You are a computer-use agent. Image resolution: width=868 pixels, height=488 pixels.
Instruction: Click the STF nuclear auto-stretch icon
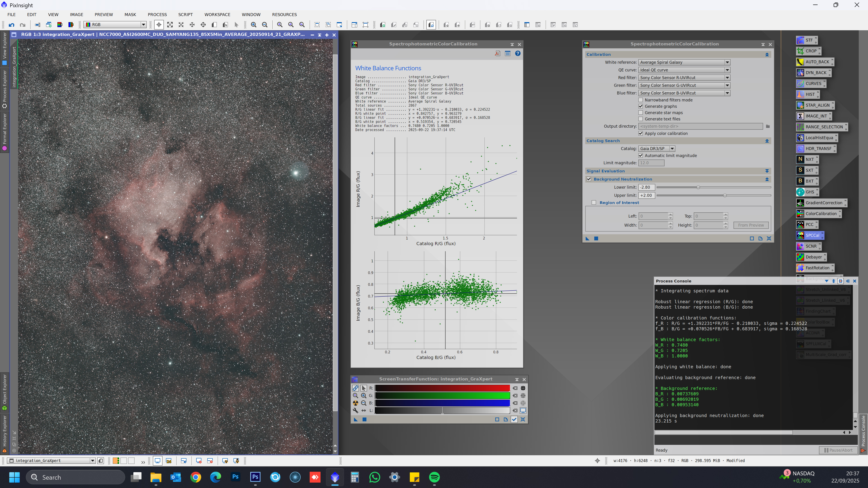point(356,403)
